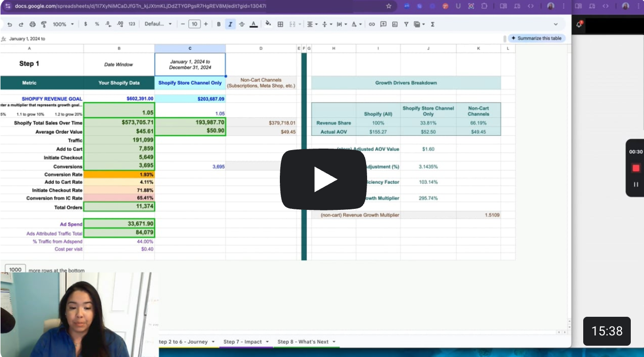
Task: Insert a chart
Action: 395,24
